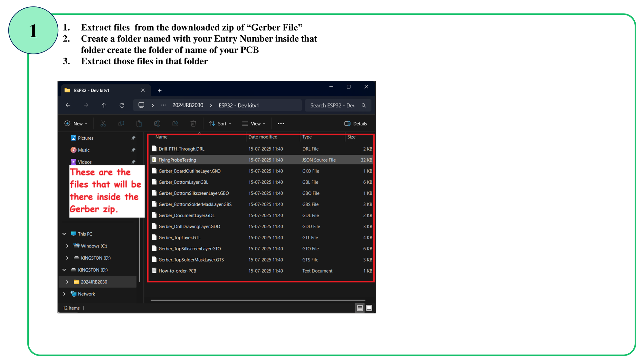
Task: Go up one folder level
Action: pos(104,105)
